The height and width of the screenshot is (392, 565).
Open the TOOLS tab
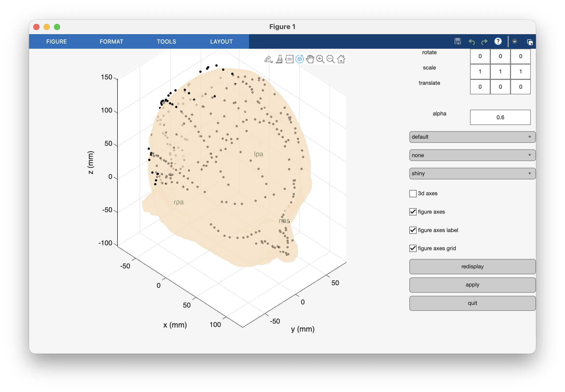point(166,41)
